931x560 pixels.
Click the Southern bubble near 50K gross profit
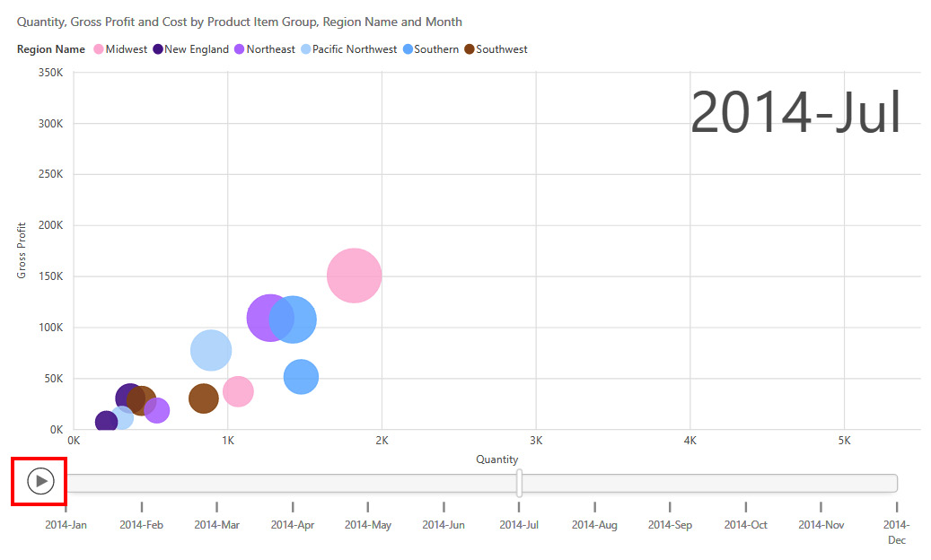(302, 377)
